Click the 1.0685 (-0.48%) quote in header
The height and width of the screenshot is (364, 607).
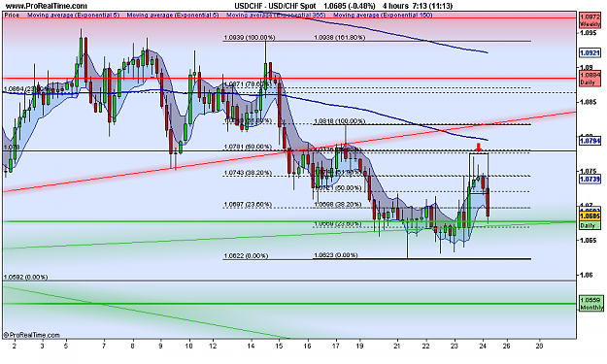[x=350, y=6]
